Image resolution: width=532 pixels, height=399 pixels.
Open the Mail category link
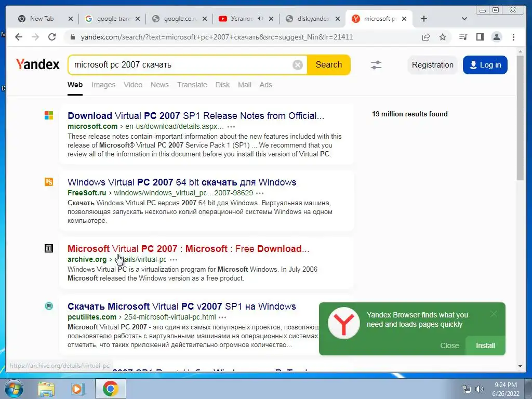coord(245,85)
